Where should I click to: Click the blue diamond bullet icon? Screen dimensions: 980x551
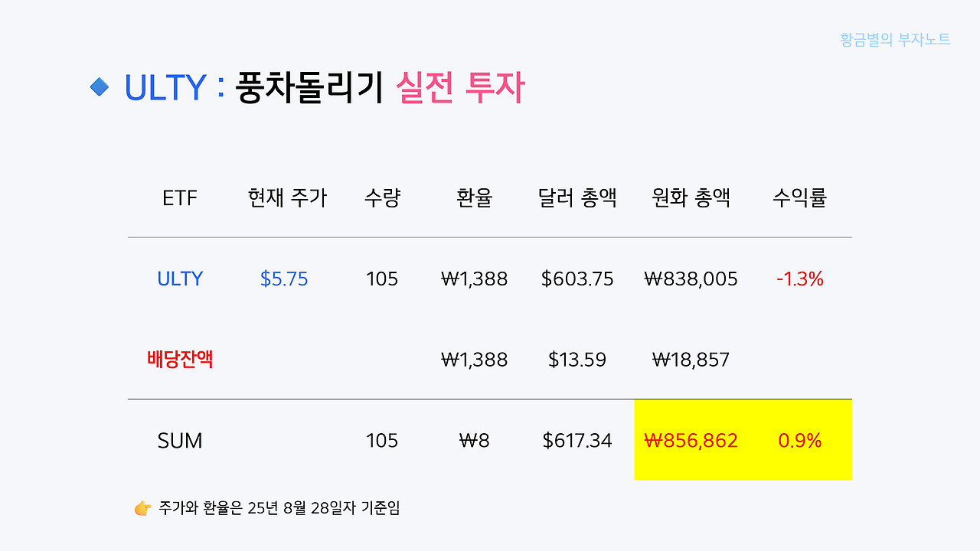100,87
